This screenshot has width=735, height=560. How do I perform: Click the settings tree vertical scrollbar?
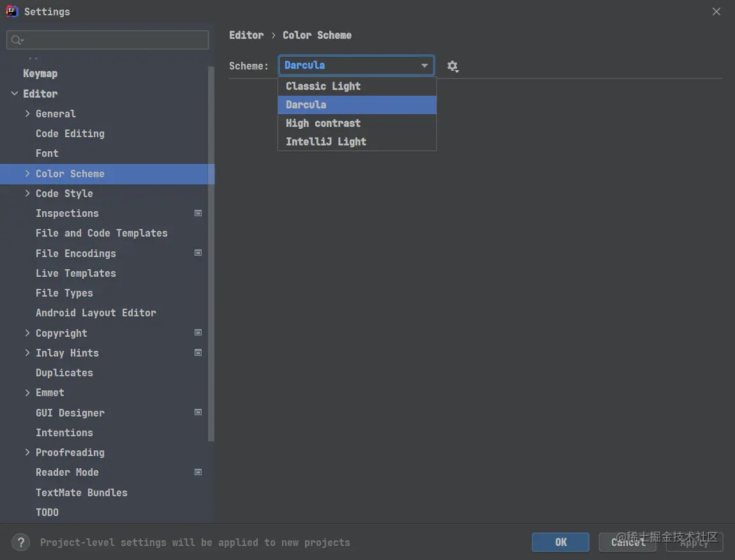pos(211,253)
